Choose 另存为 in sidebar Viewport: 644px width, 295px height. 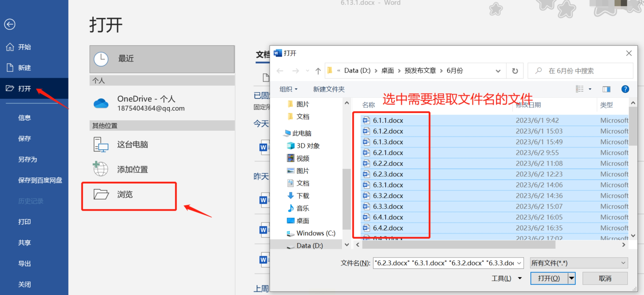28,159
